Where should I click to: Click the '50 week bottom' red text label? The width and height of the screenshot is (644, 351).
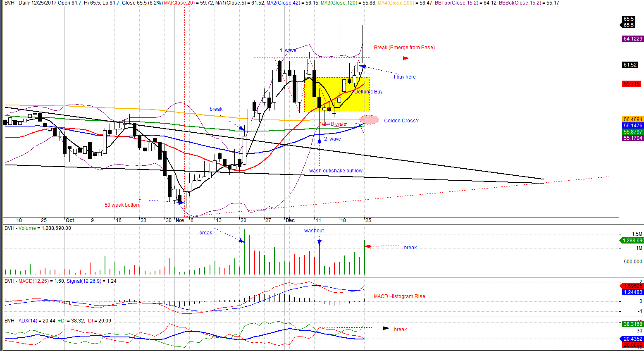tap(122, 205)
